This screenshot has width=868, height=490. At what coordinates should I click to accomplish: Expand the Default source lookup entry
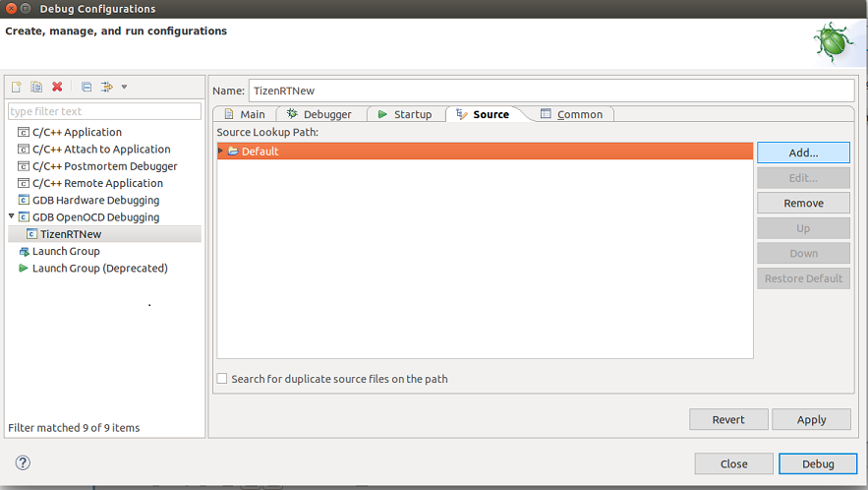(221, 151)
